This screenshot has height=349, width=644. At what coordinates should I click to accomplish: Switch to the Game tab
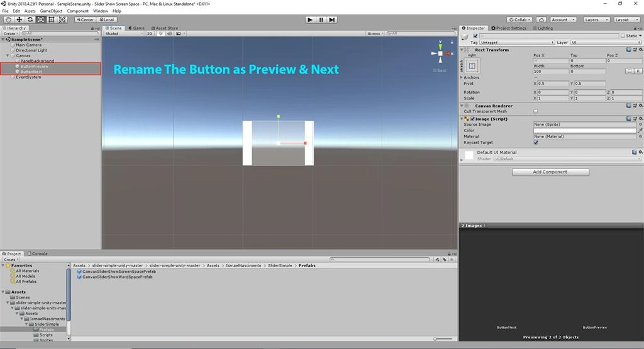click(136, 28)
